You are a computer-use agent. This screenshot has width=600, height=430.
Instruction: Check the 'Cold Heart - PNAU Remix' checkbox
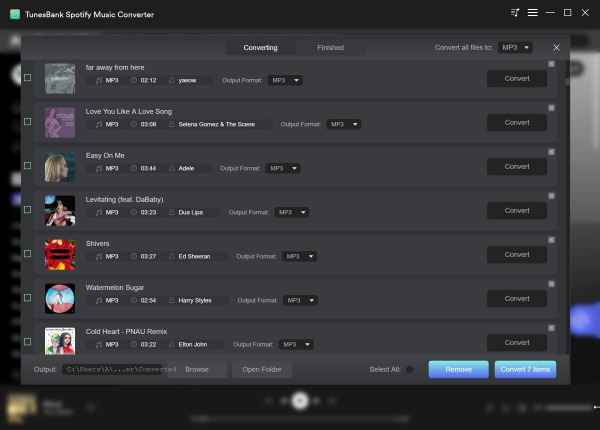click(28, 342)
